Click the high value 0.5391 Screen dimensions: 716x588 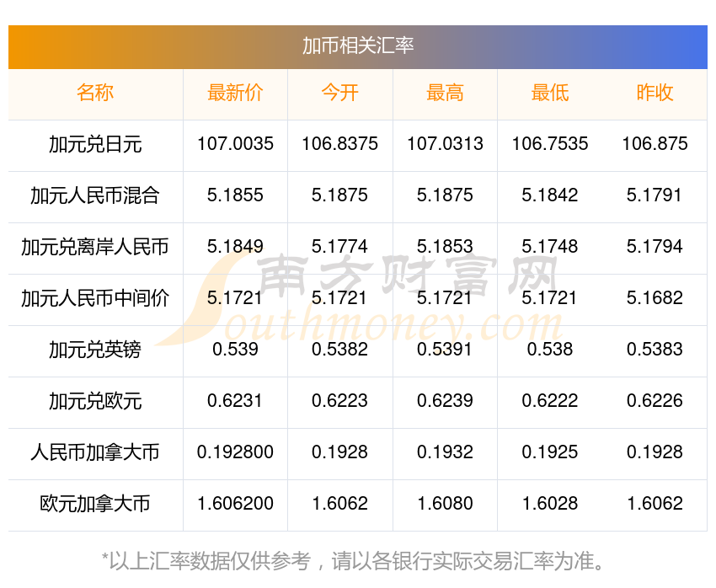tap(444, 350)
